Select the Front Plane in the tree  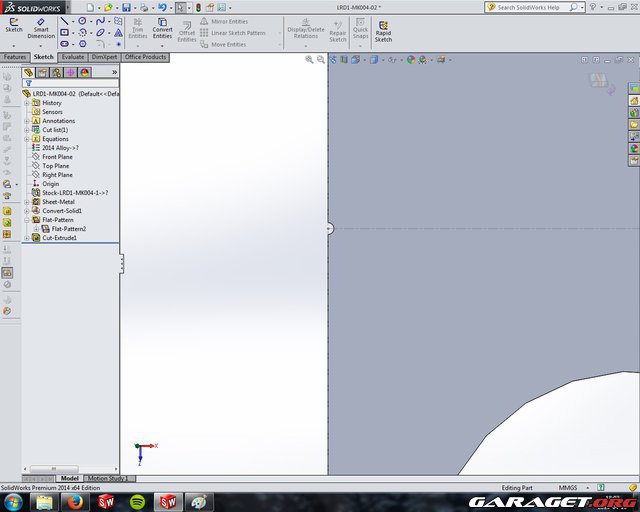click(56, 157)
